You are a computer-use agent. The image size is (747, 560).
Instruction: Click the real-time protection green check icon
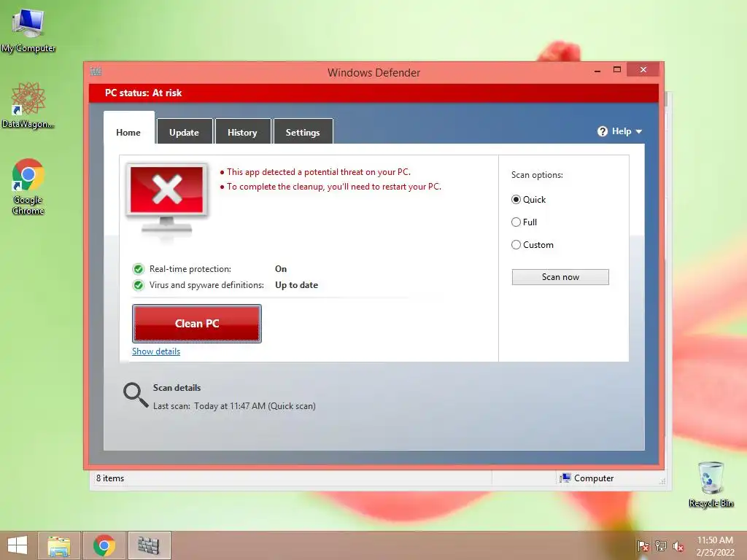pyautogui.click(x=138, y=269)
